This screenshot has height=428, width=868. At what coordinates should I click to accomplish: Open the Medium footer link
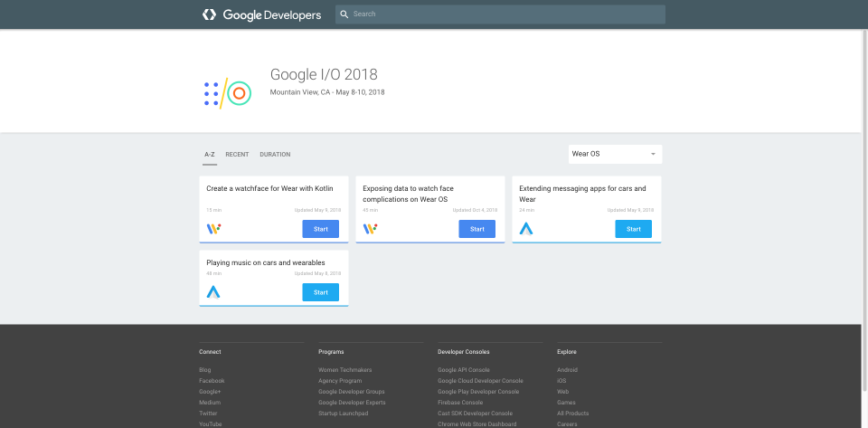pyautogui.click(x=210, y=403)
